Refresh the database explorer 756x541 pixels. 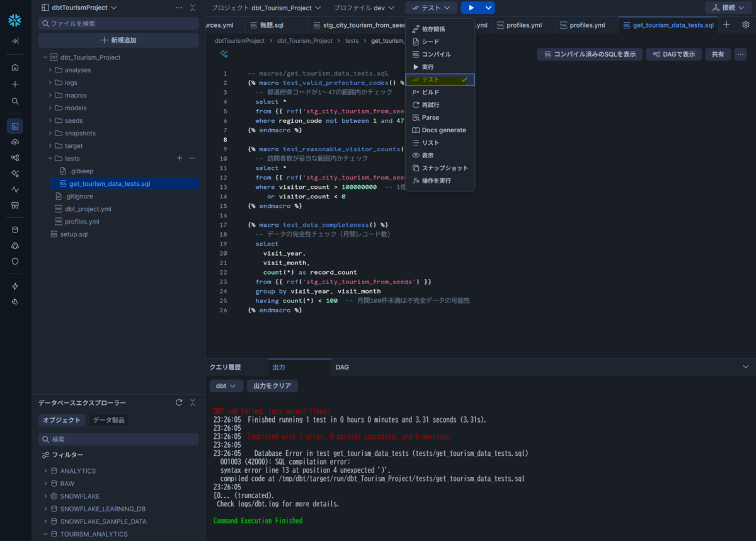(x=179, y=402)
